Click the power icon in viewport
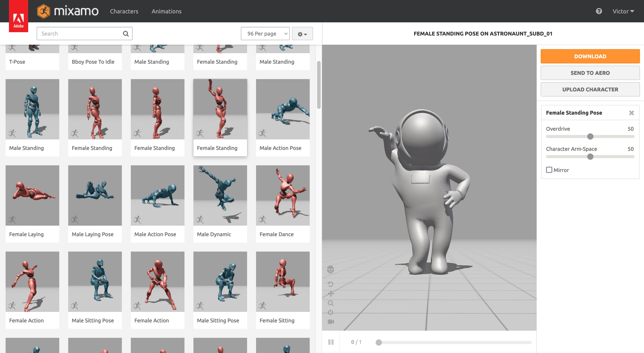The image size is (644, 353). point(330,312)
